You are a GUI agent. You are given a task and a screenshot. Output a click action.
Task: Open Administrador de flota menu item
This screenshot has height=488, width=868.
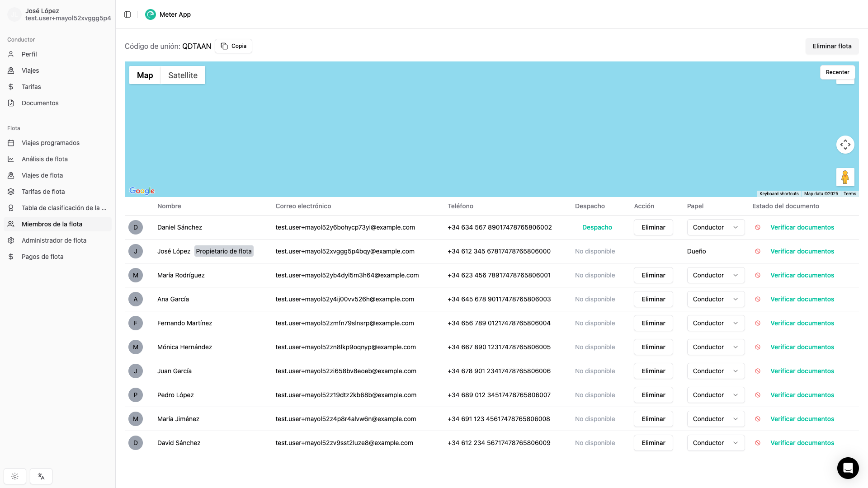[x=54, y=240]
